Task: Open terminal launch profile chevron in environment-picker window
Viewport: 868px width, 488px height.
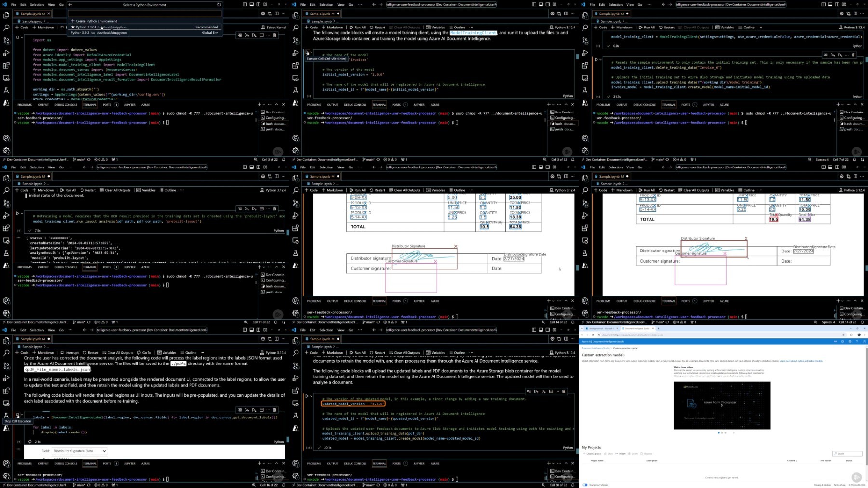Action: click(x=263, y=104)
